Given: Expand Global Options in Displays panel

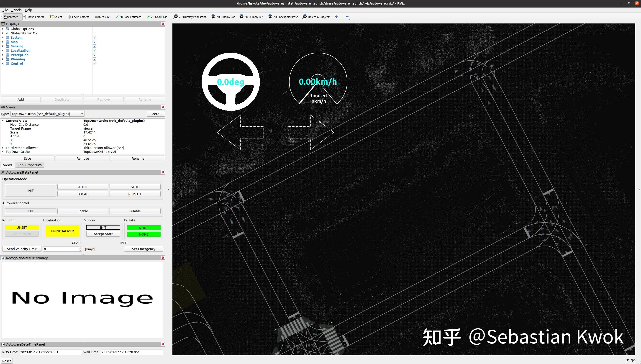Looking at the screenshot, I should tap(3, 28).
